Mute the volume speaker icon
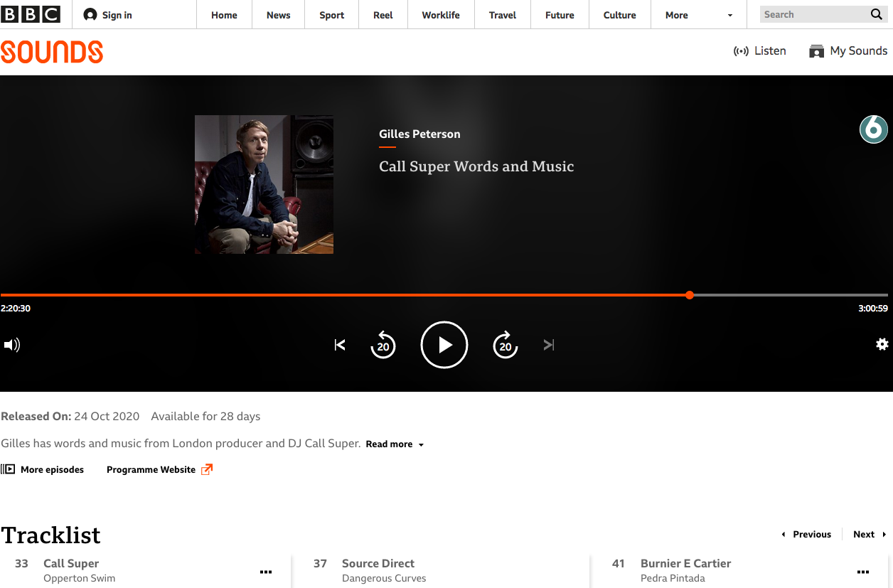This screenshot has height=588, width=893. click(x=12, y=345)
